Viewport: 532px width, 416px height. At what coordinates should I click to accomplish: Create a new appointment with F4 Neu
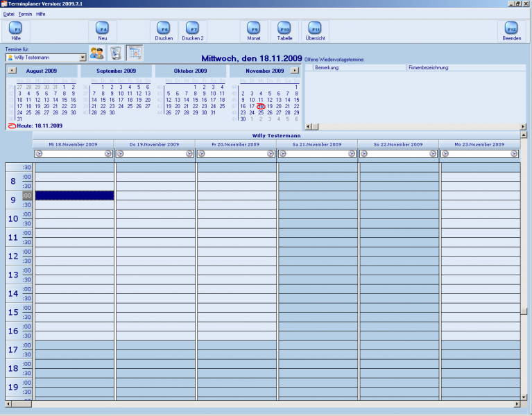pyautogui.click(x=103, y=31)
